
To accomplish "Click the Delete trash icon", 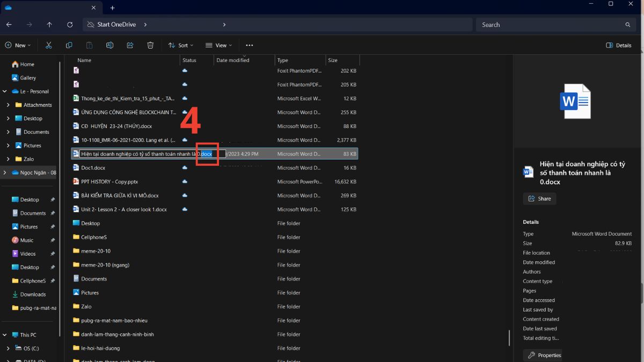I will [x=151, y=46].
